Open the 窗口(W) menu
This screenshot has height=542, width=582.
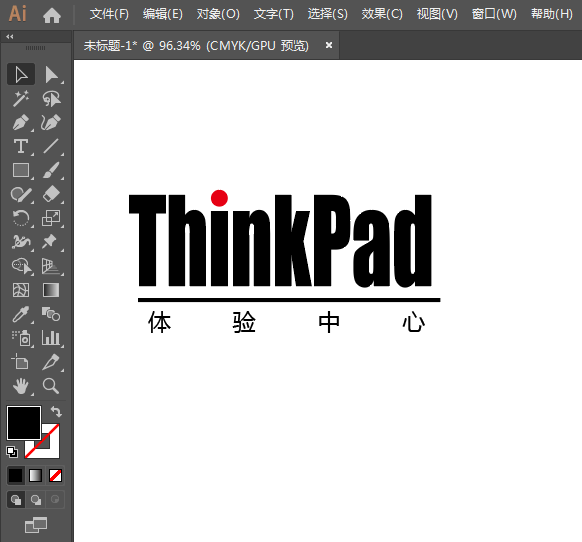tap(494, 14)
